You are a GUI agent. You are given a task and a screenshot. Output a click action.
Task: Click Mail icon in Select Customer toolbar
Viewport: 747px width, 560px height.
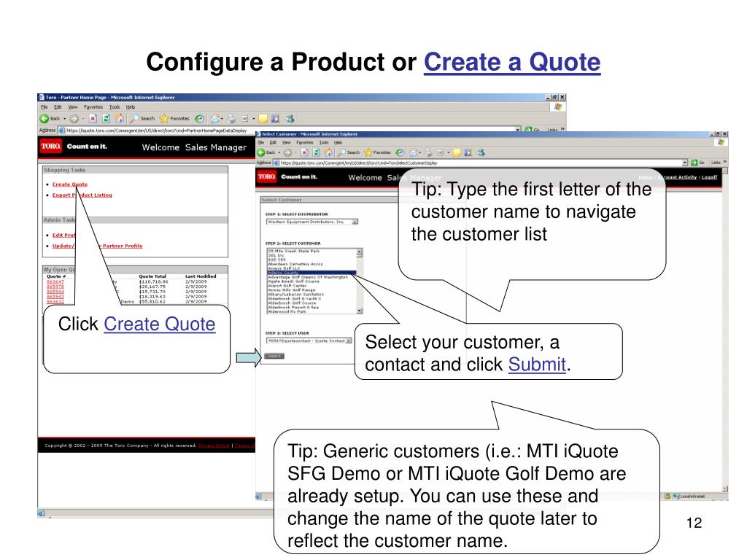tap(414, 152)
